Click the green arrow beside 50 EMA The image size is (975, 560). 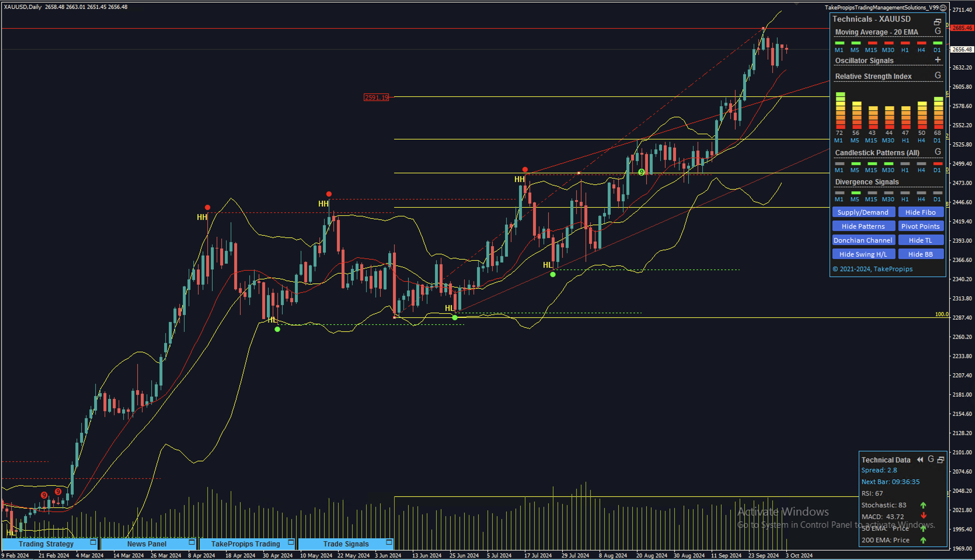[x=923, y=529]
